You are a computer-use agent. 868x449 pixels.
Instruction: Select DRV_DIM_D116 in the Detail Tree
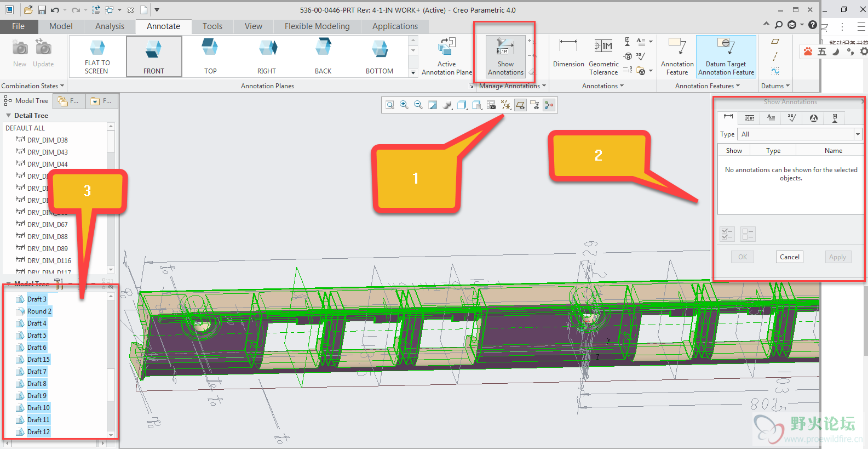click(49, 261)
